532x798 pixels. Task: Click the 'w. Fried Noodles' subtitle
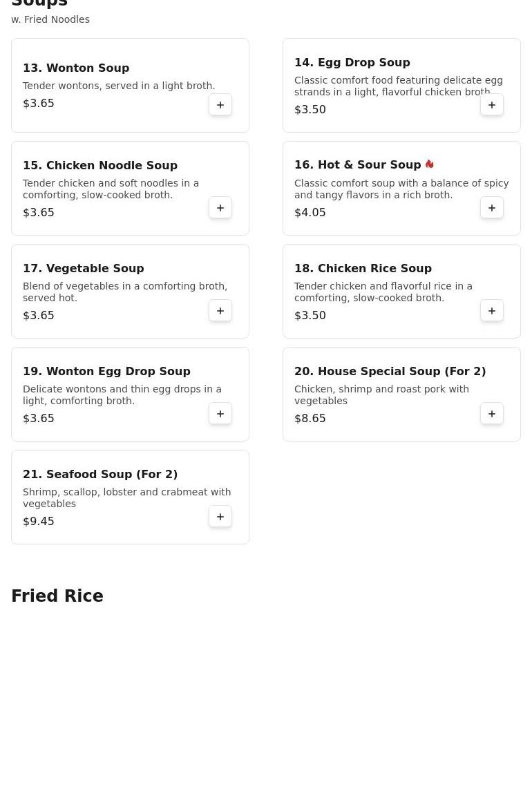[x=50, y=19]
